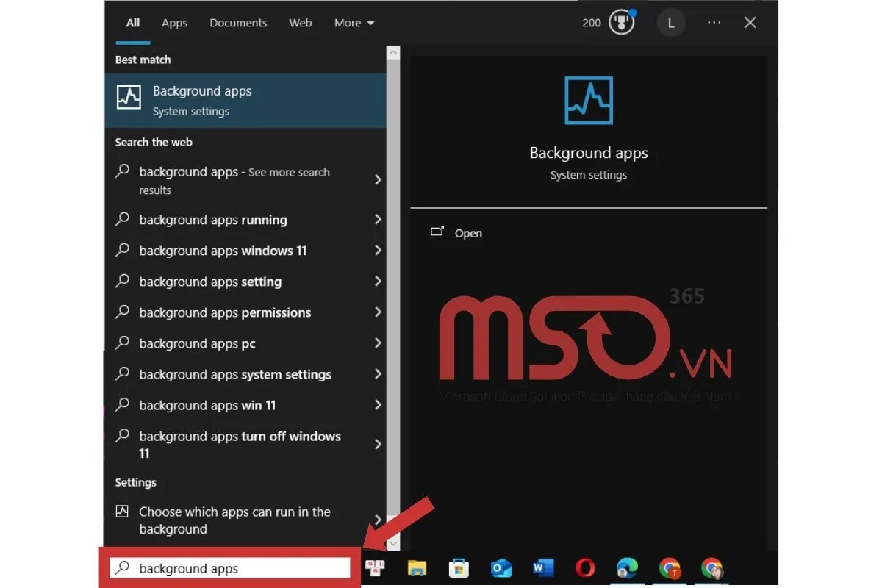Start Opera browser from the taskbar

tap(584, 568)
